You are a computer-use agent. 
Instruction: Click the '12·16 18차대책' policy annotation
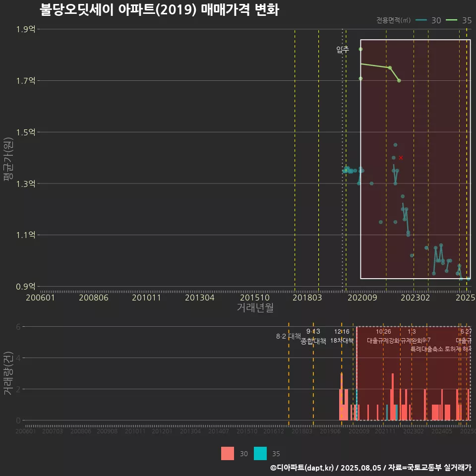pos(342,336)
